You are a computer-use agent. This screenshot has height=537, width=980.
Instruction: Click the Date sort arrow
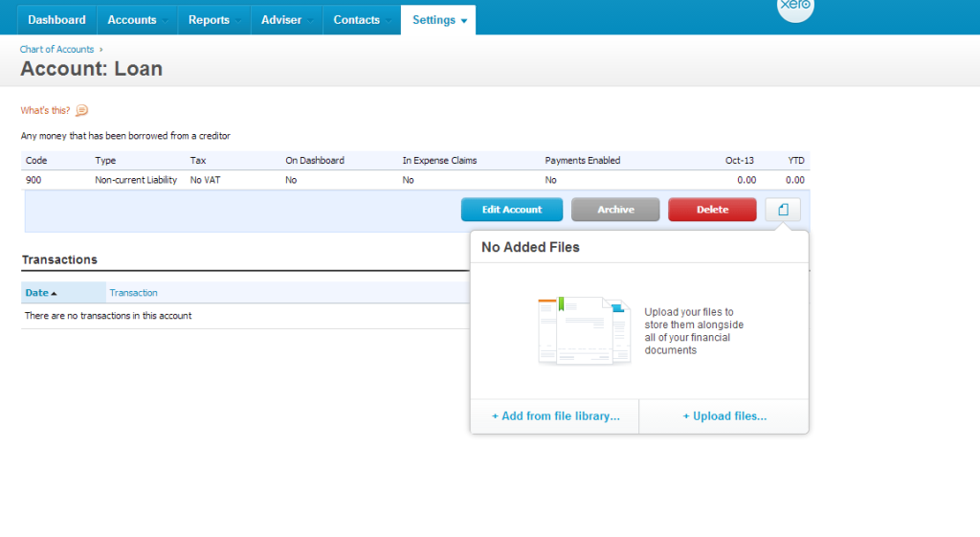click(x=54, y=293)
